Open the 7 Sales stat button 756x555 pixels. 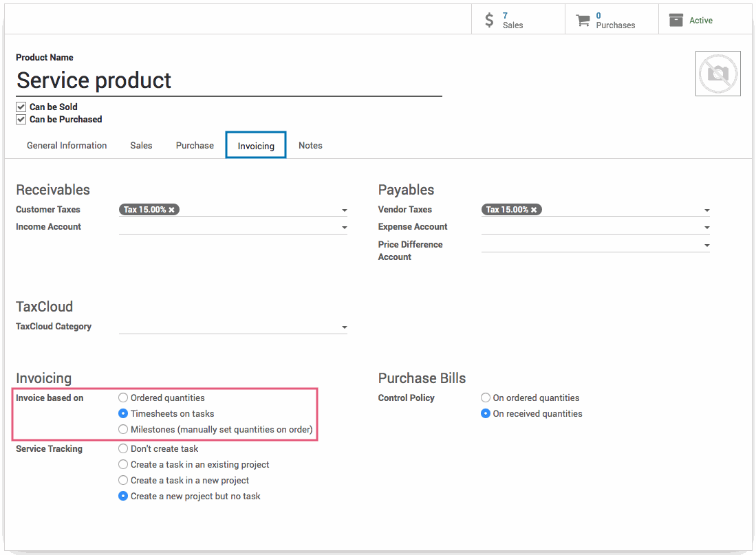point(518,20)
